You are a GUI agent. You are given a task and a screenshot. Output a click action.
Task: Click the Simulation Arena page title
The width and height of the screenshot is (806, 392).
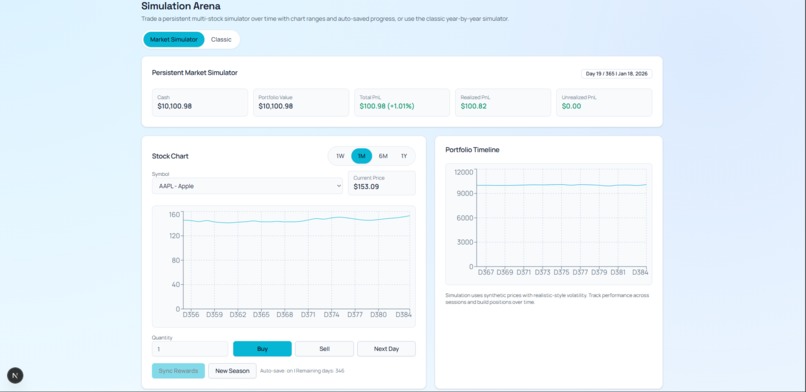click(181, 6)
